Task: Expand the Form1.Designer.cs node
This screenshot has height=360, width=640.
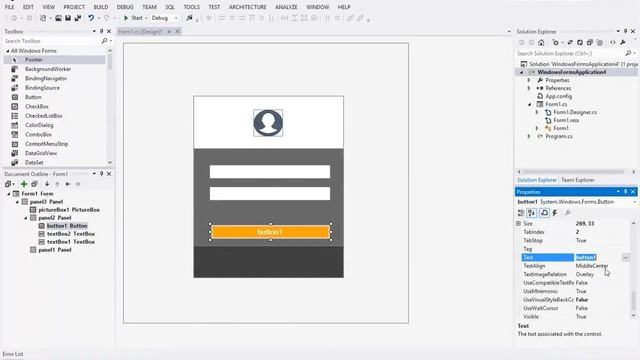Action: click(538, 112)
